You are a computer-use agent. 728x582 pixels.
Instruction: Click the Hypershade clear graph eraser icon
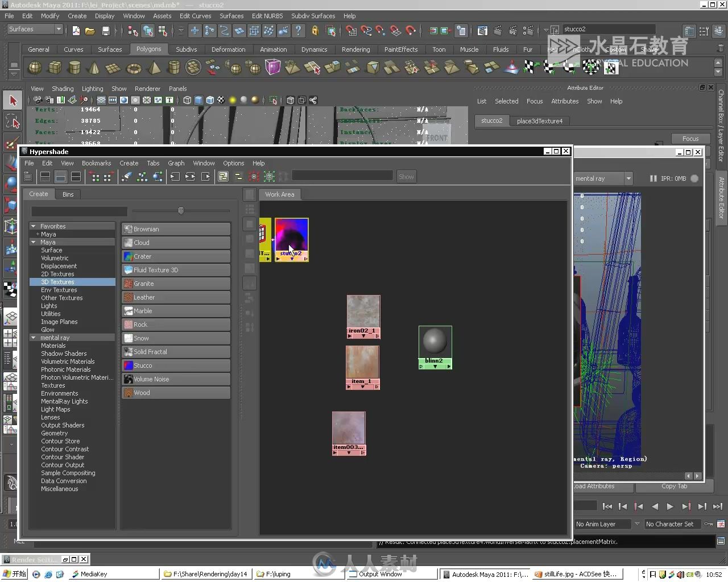[127, 177]
